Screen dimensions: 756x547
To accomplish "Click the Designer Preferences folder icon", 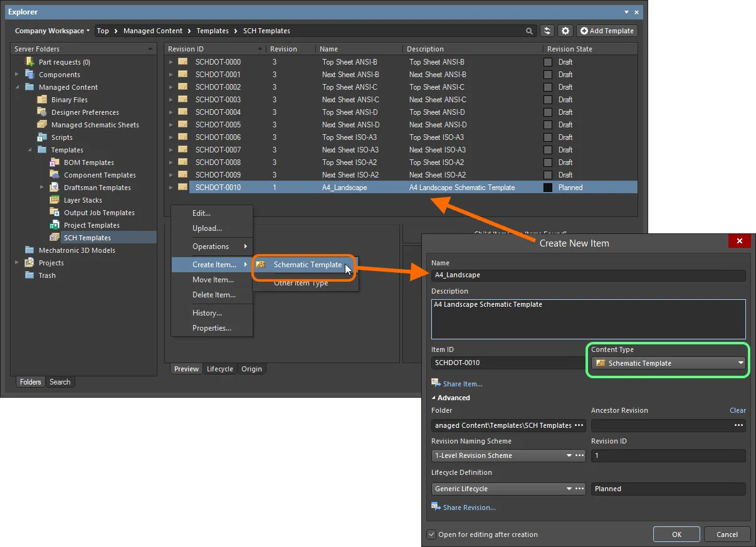I will [x=42, y=112].
